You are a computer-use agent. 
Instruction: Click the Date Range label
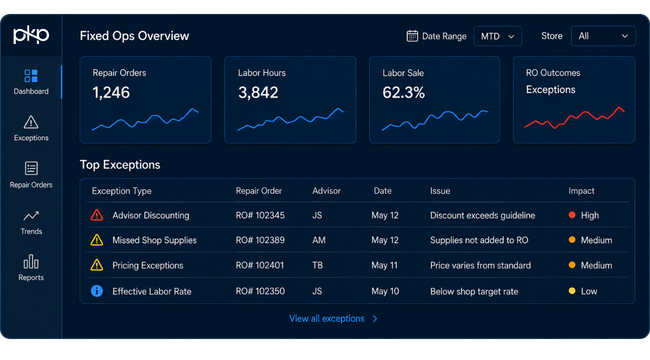pos(444,36)
